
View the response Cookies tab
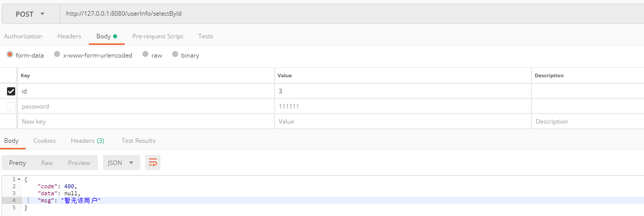[44, 141]
